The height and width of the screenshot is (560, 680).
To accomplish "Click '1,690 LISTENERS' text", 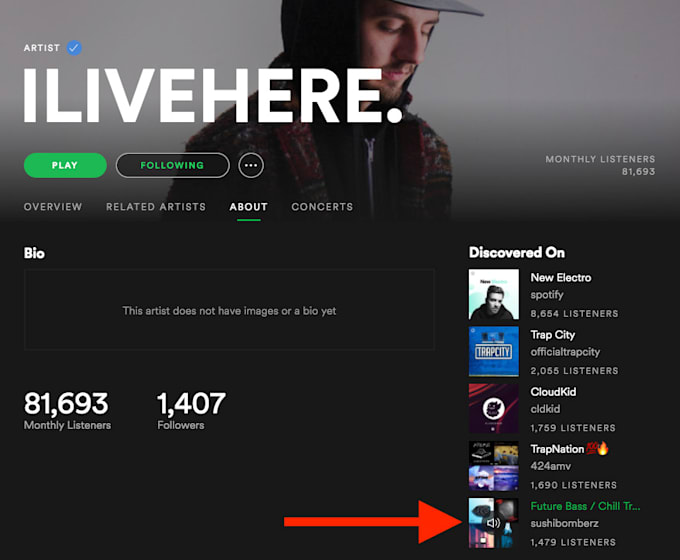I will pos(573,485).
